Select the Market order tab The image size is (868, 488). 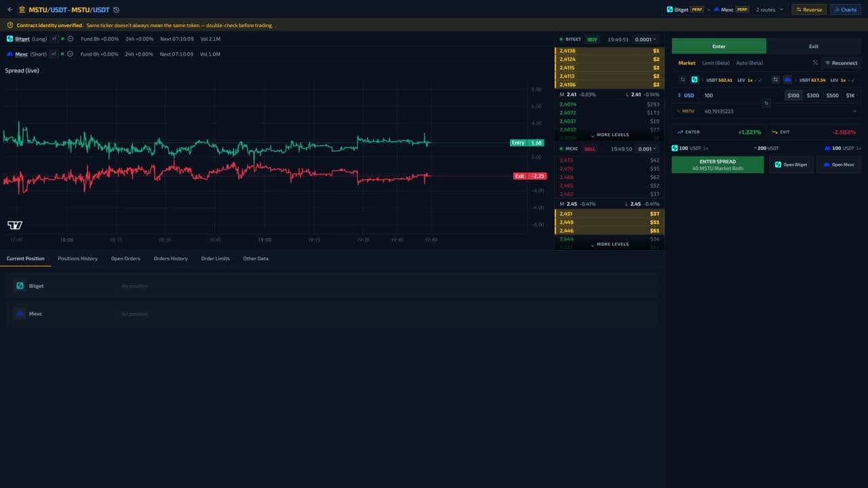(x=687, y=63)
